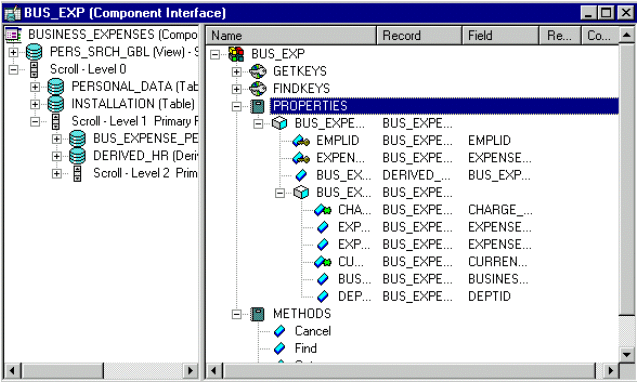The height and width of the screenshot is (383, 637).
Task: Click the BUS... property diamond icon
Action: [x=323, y=279]
